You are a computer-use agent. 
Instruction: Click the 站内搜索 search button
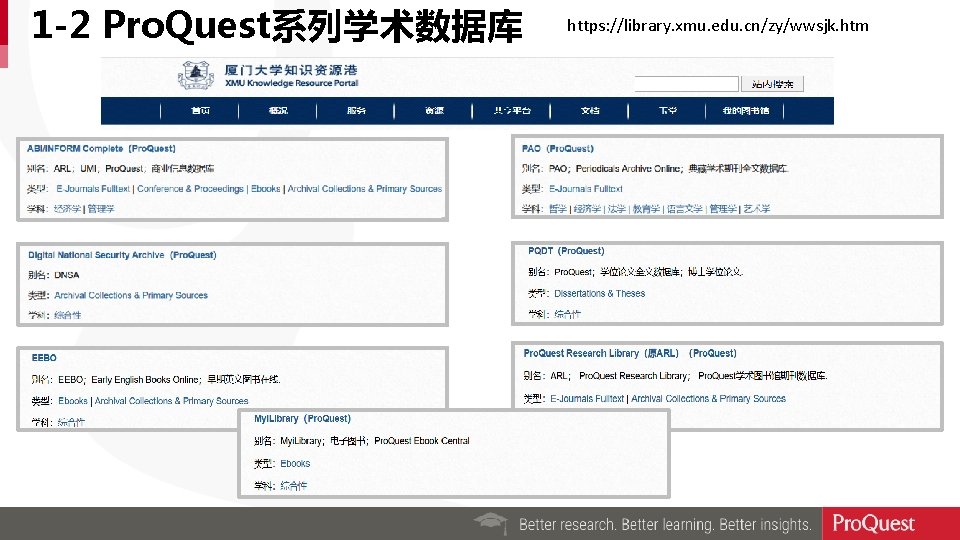coord(772,84)
